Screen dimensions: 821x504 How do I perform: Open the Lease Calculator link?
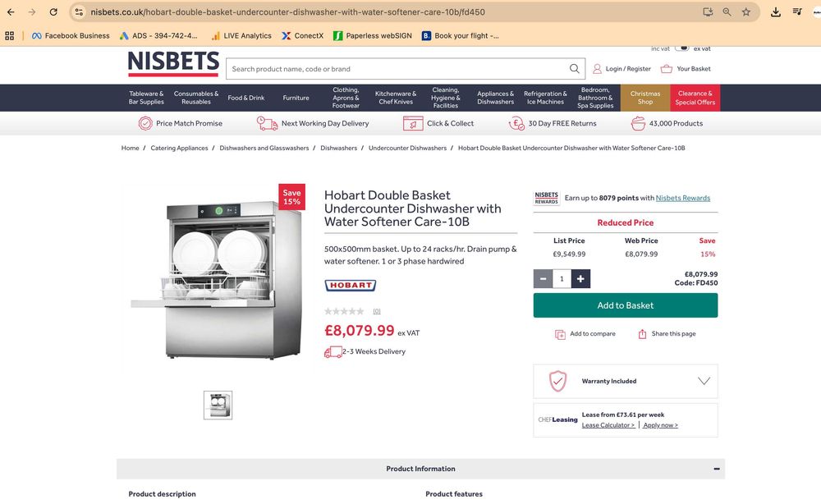point(608,425)
